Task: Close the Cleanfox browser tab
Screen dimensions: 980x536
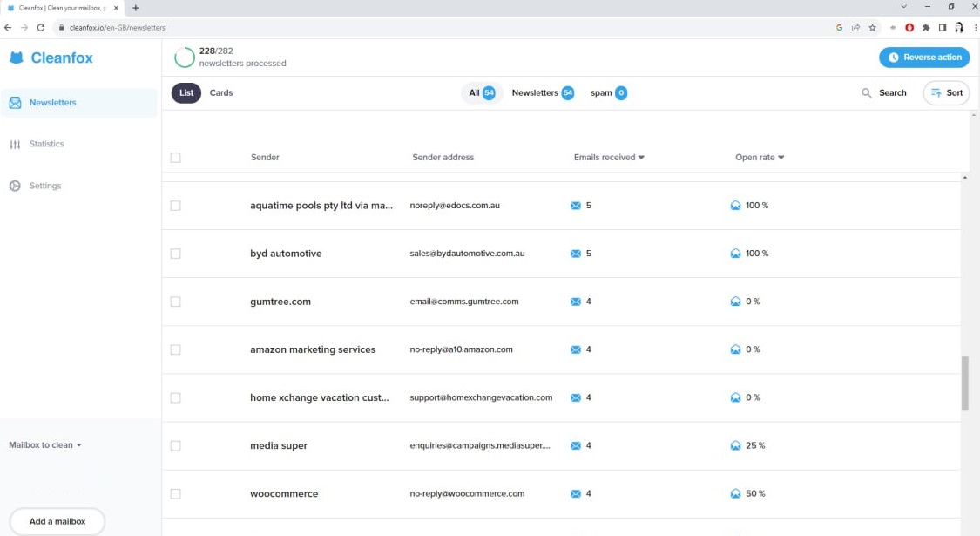Action: [116, 8]
